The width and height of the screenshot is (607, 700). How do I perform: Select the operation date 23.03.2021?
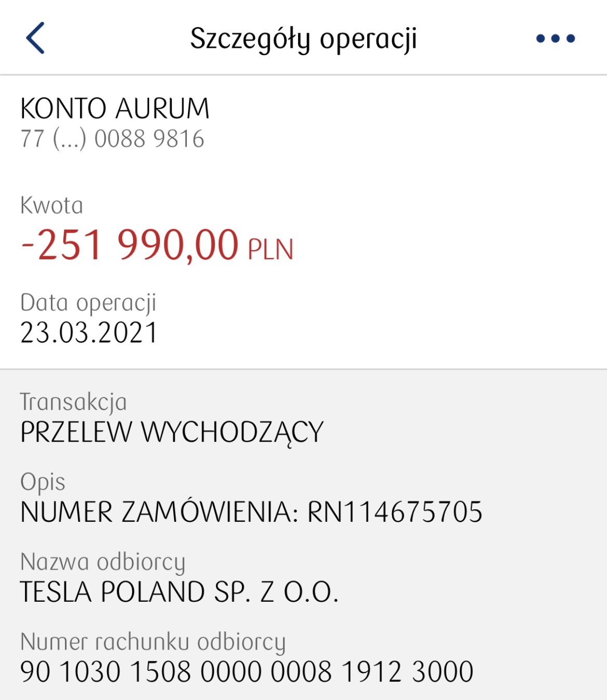pos(89,333)
